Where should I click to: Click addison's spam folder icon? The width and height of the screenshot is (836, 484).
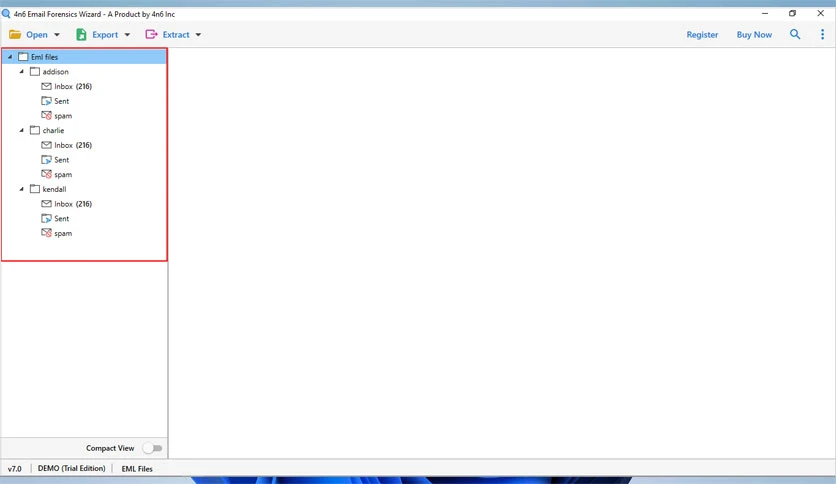[46, 116]
